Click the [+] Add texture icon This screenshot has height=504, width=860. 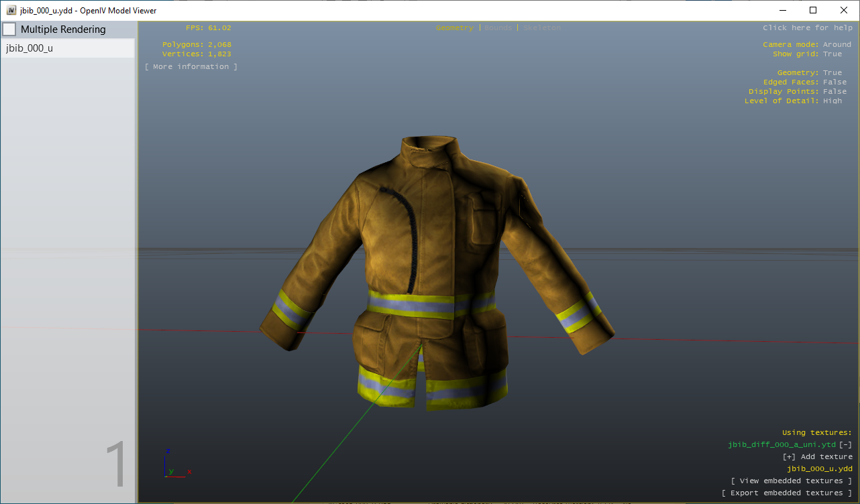(x=788, y=456)
